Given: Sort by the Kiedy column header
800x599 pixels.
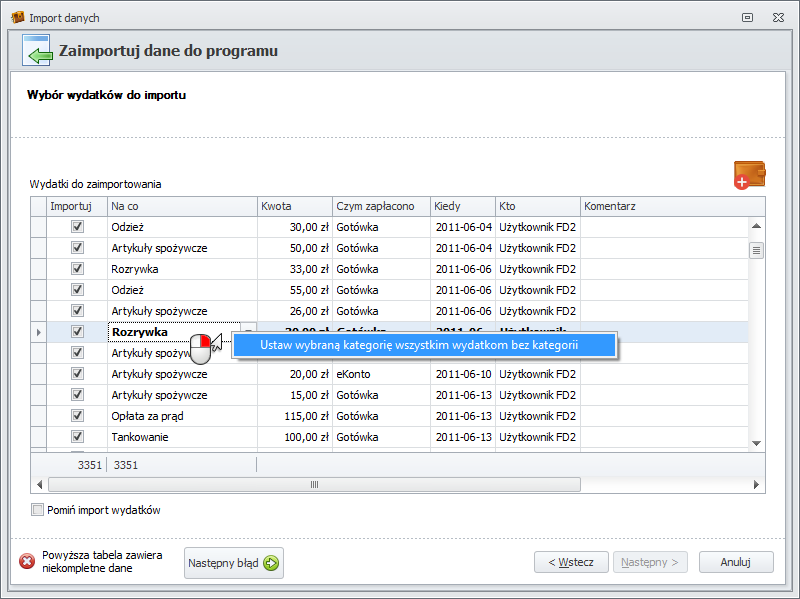Looking at the screenshot, I should pos(462,206).
